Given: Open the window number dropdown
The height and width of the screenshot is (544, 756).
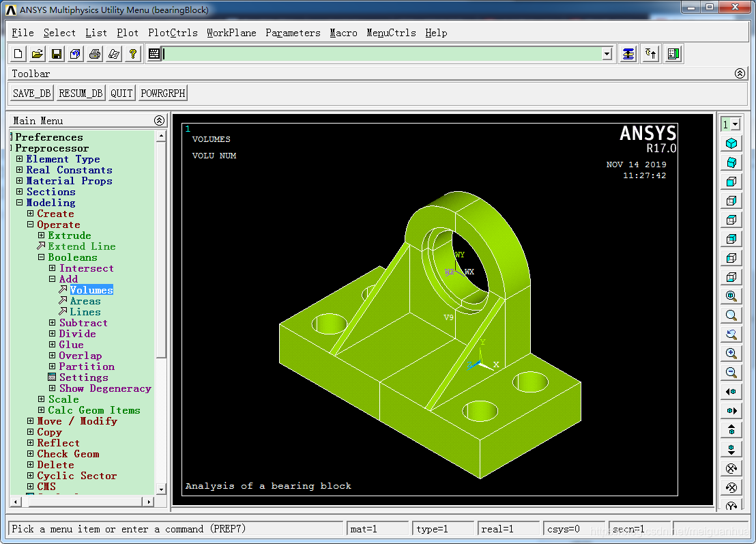Looking at the screenshot, I should (x=736, y=124).
